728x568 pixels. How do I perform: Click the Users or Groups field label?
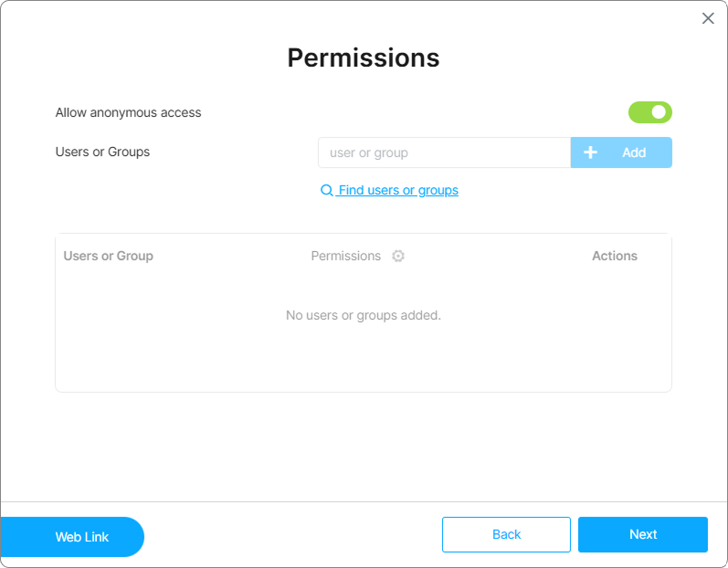click(102, 152)
